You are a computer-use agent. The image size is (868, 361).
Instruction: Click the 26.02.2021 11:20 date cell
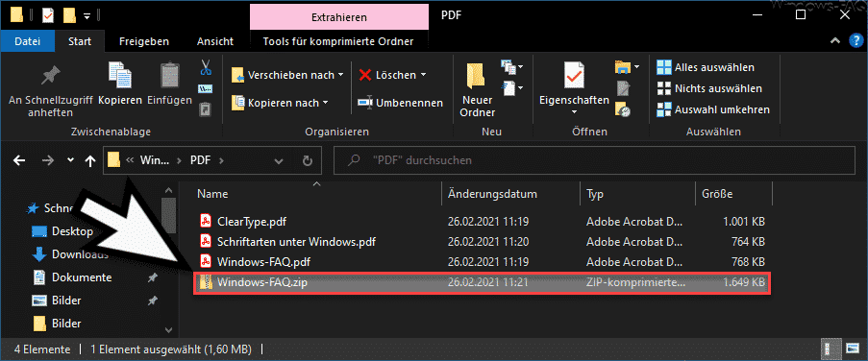pos(488,242)
